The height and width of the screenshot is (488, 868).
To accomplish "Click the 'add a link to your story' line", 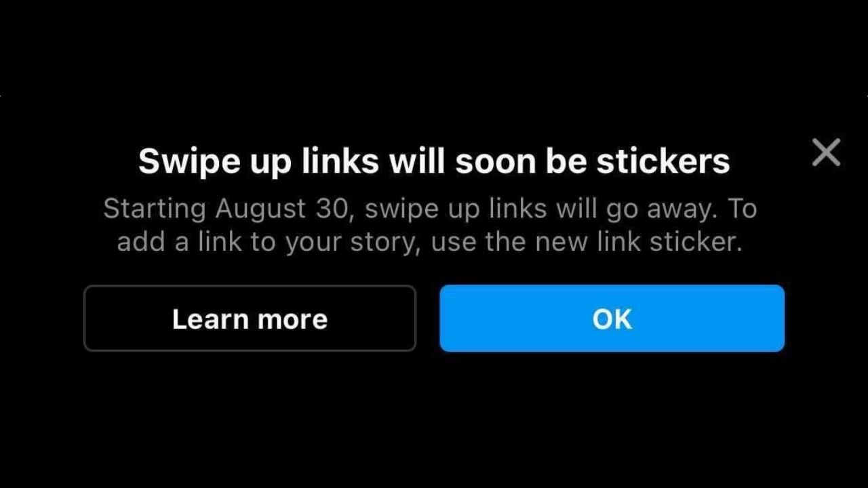I will coord(430,242).
